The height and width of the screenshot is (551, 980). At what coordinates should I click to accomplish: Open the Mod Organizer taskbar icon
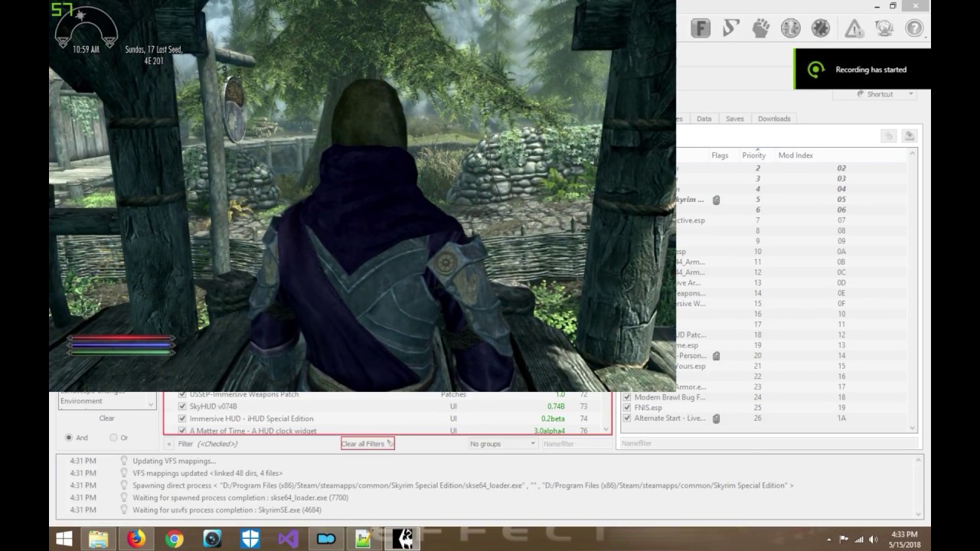tap(325, 539)
